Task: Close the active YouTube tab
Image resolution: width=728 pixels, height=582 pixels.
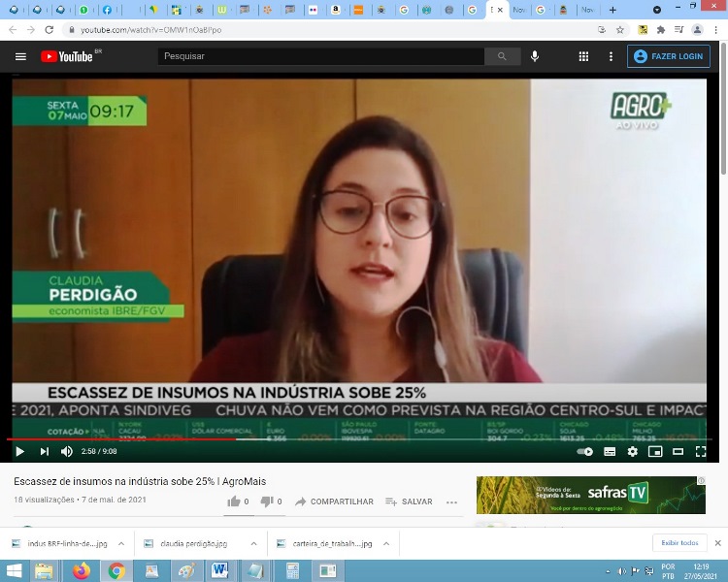Action: (501, 10)
